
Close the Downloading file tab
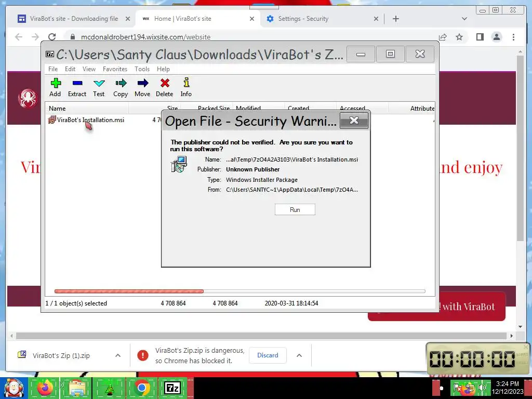[x=128, y=19]
